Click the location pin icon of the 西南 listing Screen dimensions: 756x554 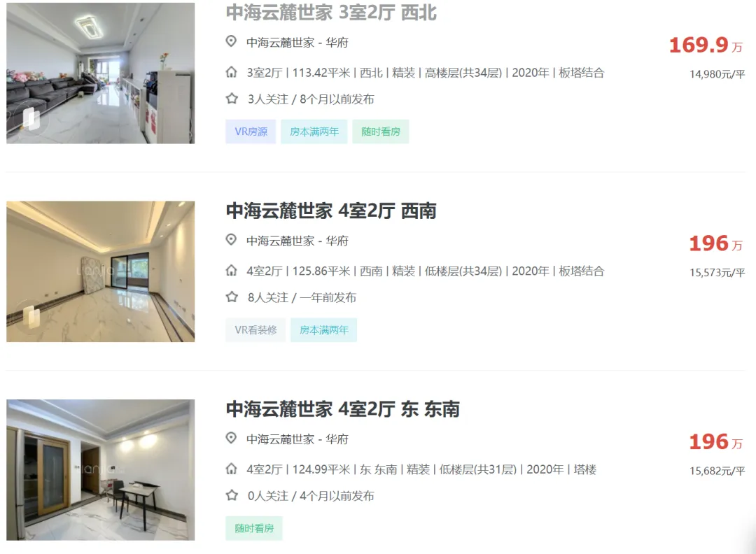231,240
